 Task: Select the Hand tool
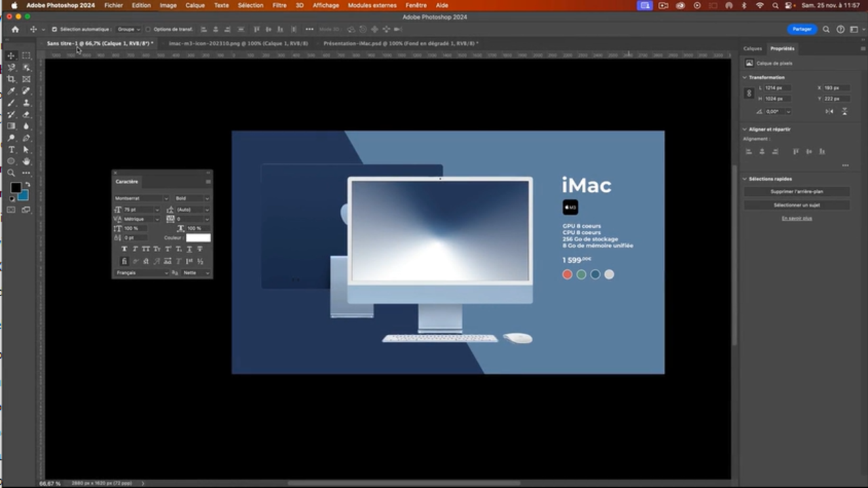[26, 161]
